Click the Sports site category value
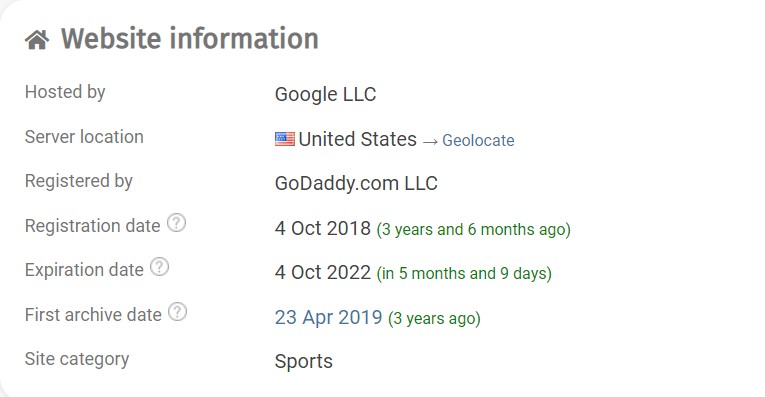The width and height of the screenshot is (765, 397). (x=303, y=362)
